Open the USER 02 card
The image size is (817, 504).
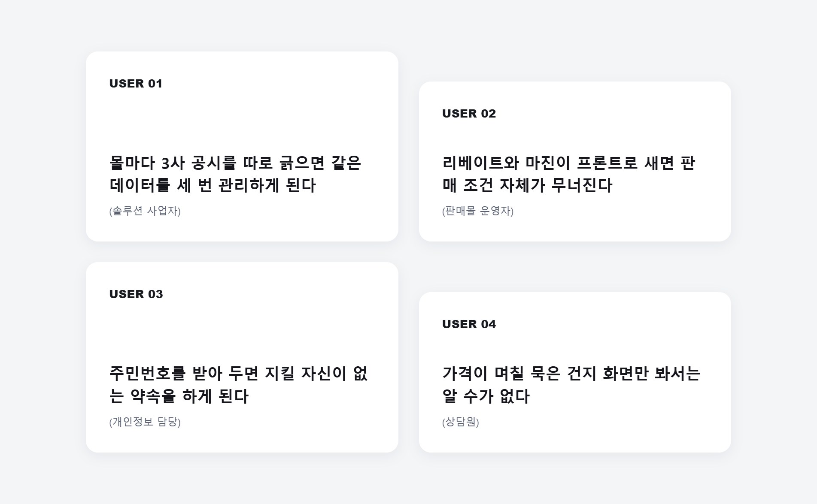click(x=575, y=162)
